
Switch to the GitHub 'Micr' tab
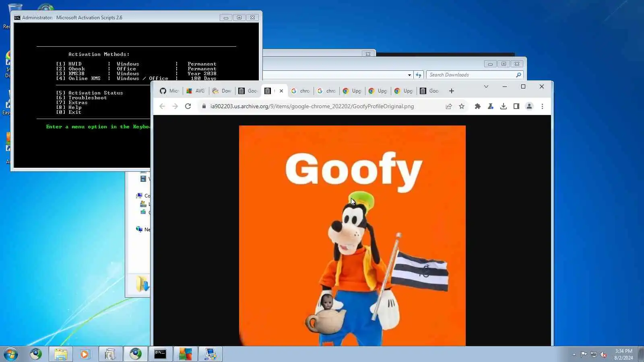(169, 91)
